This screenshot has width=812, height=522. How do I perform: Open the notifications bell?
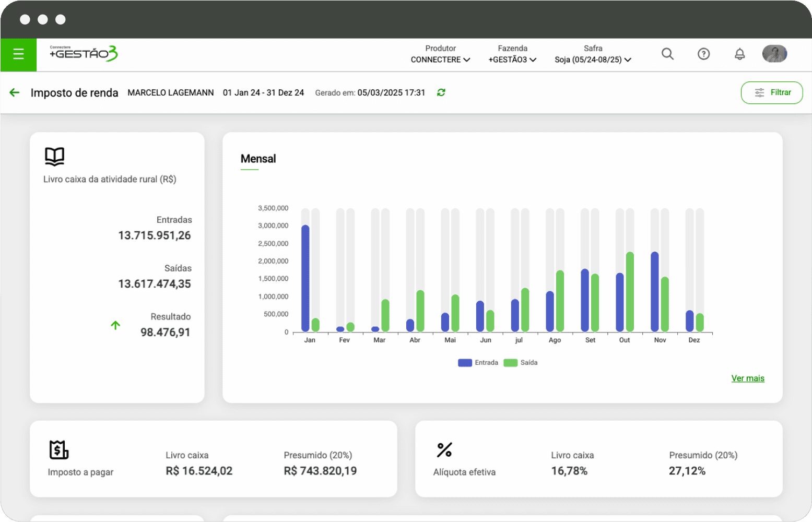tap(739, 54)
